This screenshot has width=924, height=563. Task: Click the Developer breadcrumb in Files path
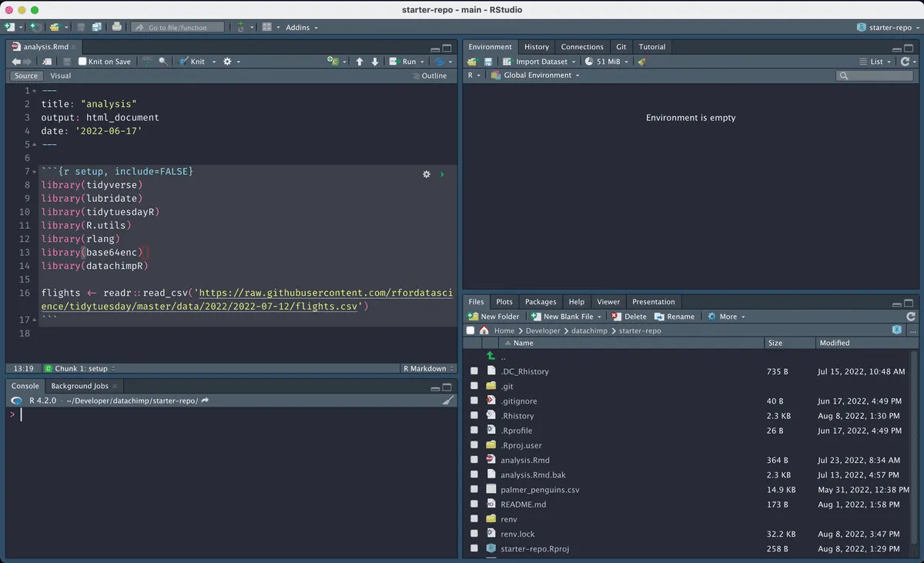coord(543,330)
